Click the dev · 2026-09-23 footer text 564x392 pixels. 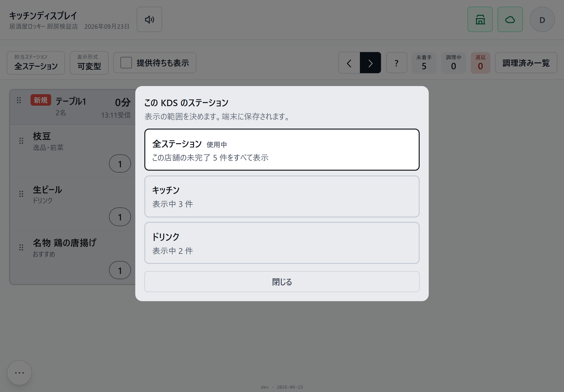(282, 387)
